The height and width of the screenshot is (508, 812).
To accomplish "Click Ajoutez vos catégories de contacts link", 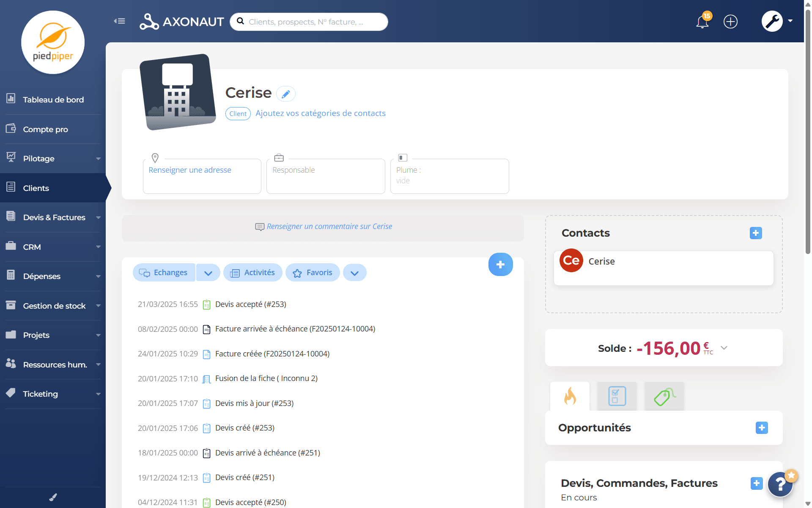I will pyautogui.click(x=320, y=113).
